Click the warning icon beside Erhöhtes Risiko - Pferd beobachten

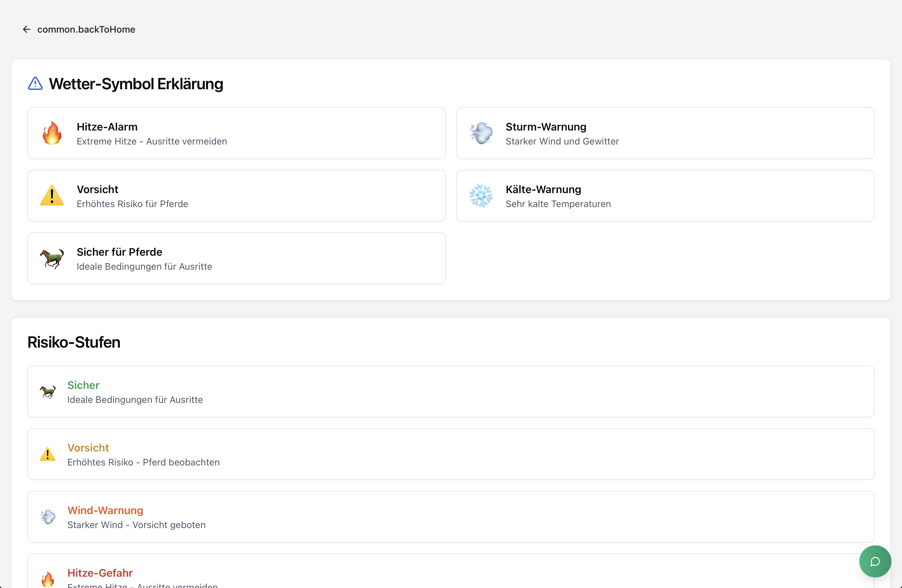[48, 454]
